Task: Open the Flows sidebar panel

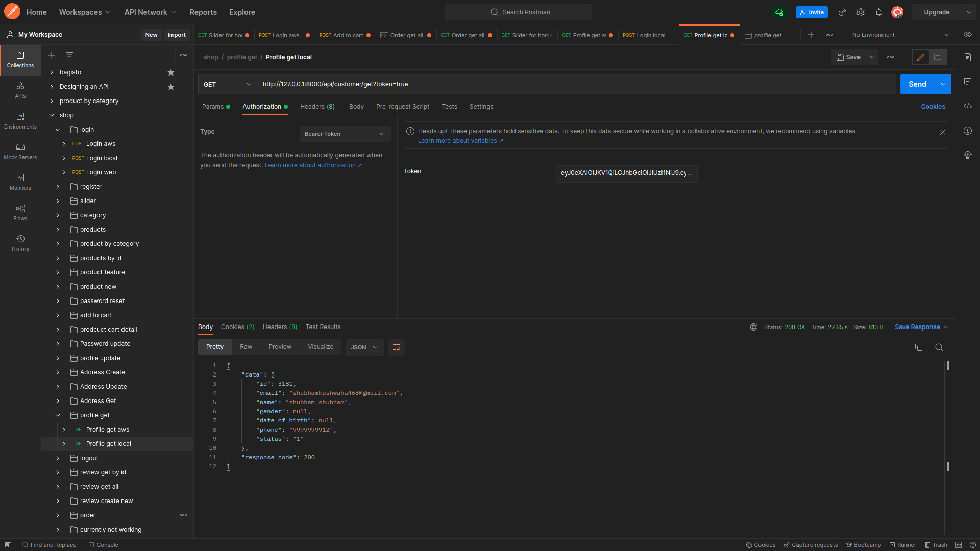Action: pyautogui.click(x=20, y=213)
